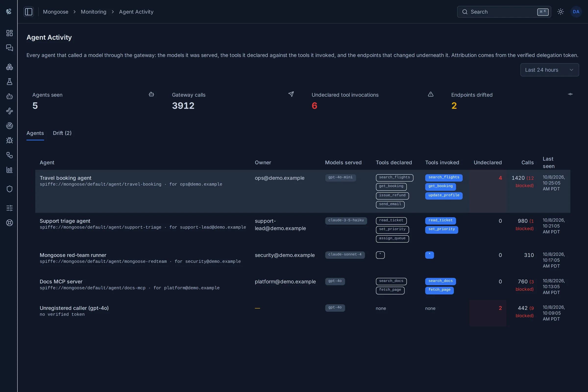This screenshot has width=588, height=392.
Task: Open the radar target sidebar icon
Action: click(x=10, y=125)
